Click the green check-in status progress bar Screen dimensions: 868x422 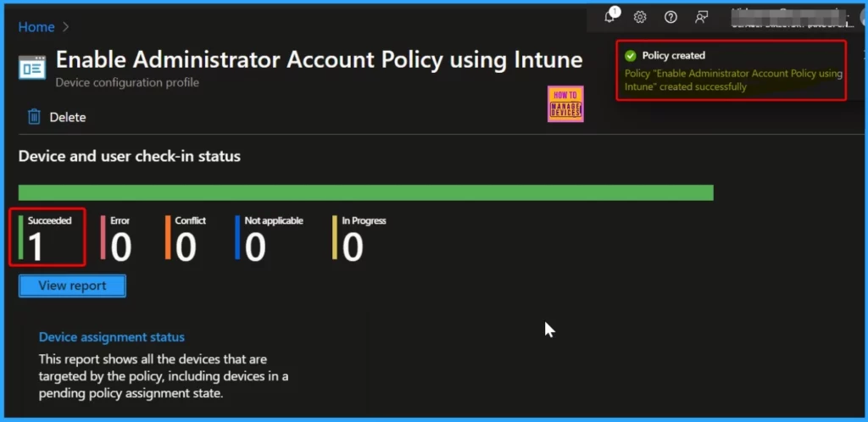[x=366, y=192]
